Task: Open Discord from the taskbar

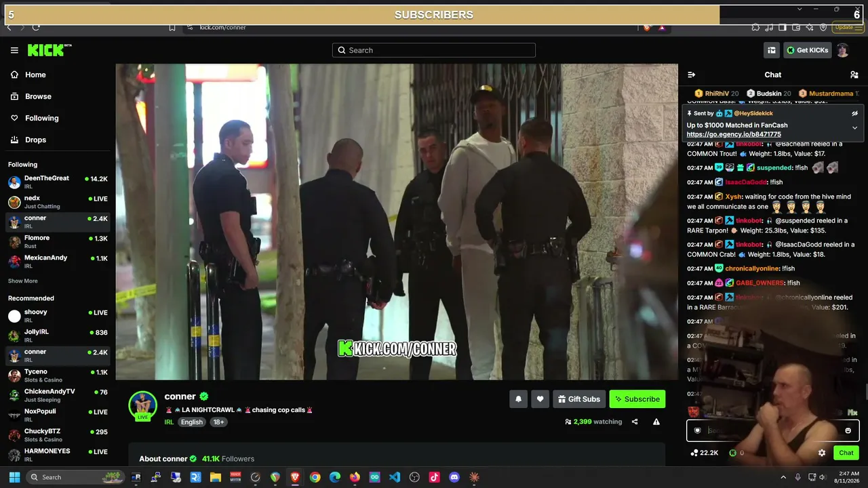Action: [x=454, y=477]
